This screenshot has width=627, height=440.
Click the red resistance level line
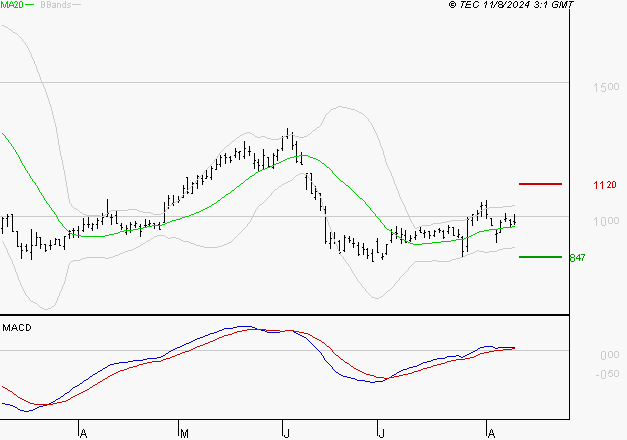point(540,184)
